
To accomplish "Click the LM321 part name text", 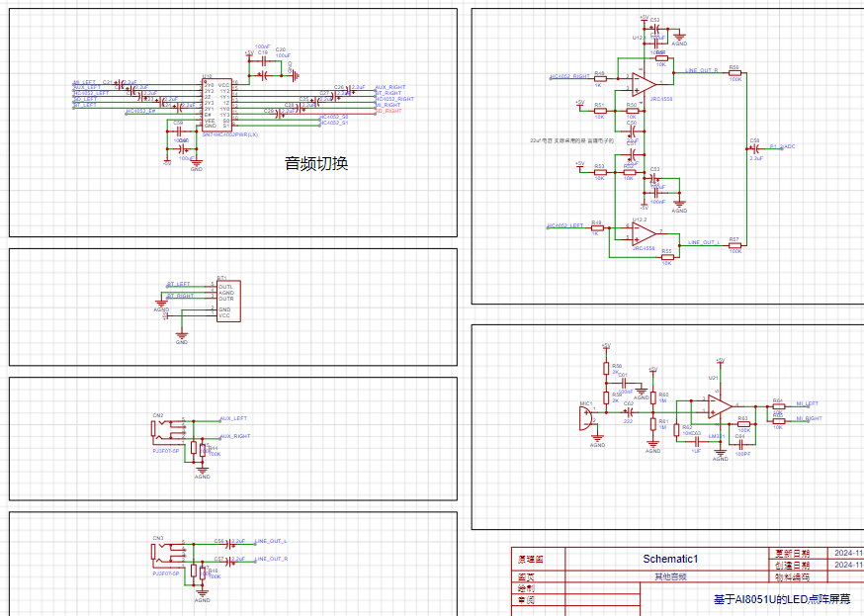I will coord(717,436).
